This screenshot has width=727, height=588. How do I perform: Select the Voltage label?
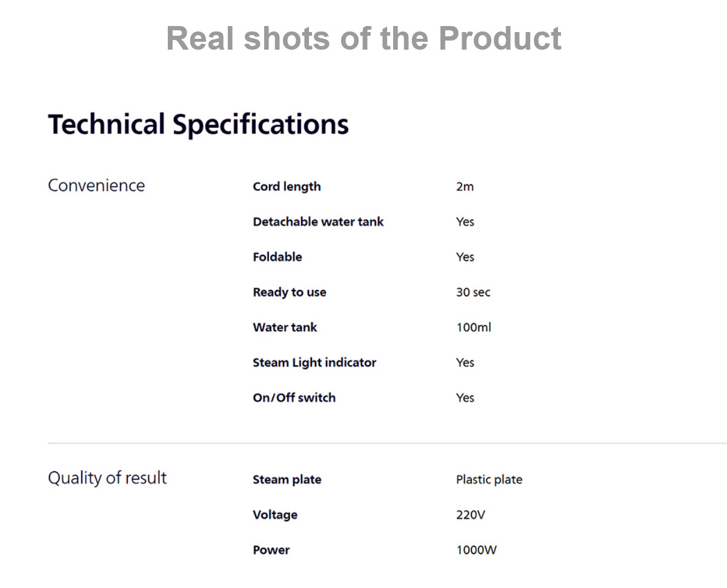pyautogui.click(x=275, y=515)
